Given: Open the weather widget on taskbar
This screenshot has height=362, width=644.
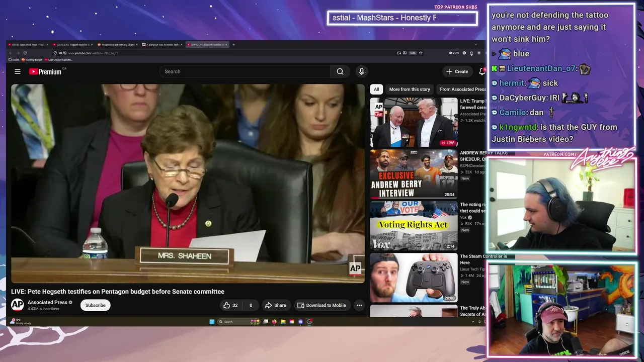Looking at the screenshot, I should click(x=21, y=321).
